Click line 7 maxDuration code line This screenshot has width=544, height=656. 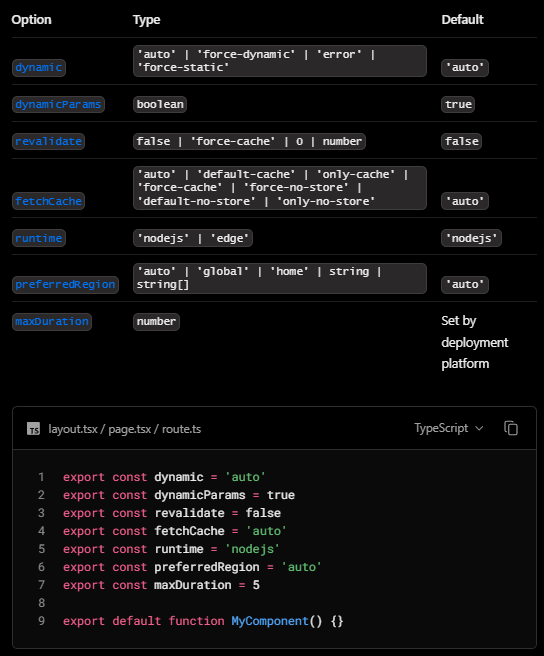coord(161,585)
